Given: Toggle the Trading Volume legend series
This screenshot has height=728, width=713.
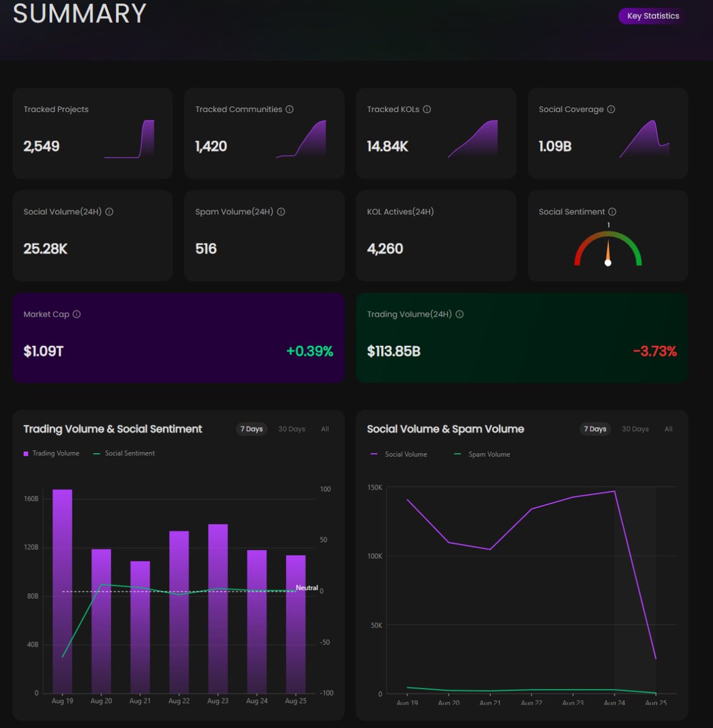Looking at the screenshot, I should click(x=52, y=453).
